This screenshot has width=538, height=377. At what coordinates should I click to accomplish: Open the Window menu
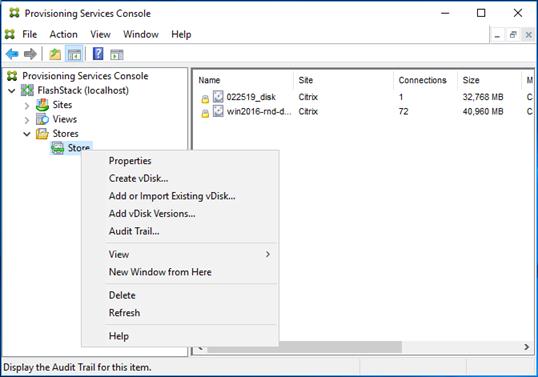pos(141,34)
